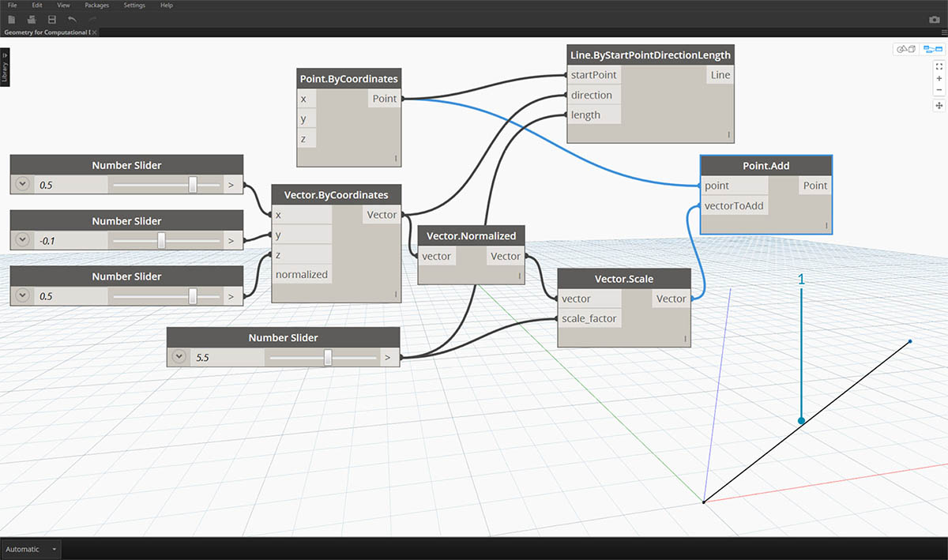948x560 pixels.
Task: Take a screenshot with the camera icon
Action: [934, 19]
